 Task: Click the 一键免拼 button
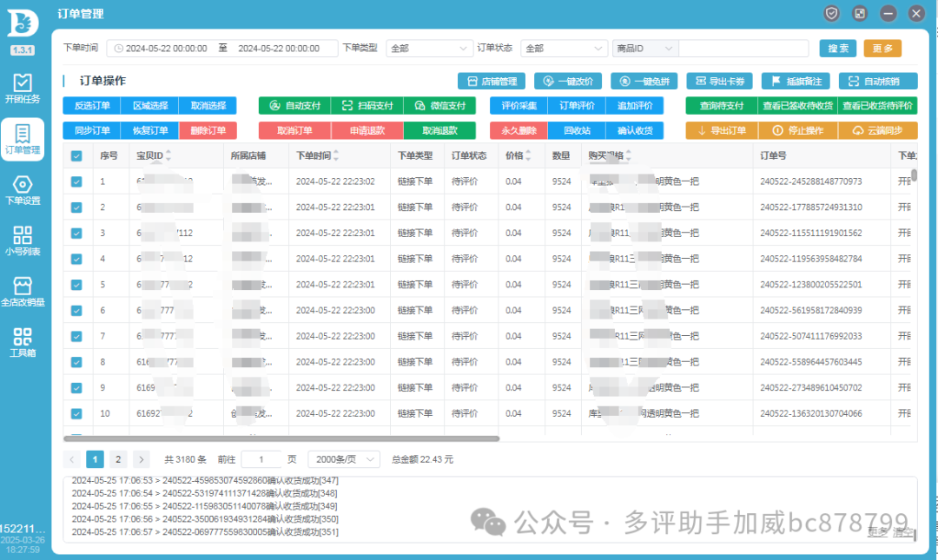644,82
